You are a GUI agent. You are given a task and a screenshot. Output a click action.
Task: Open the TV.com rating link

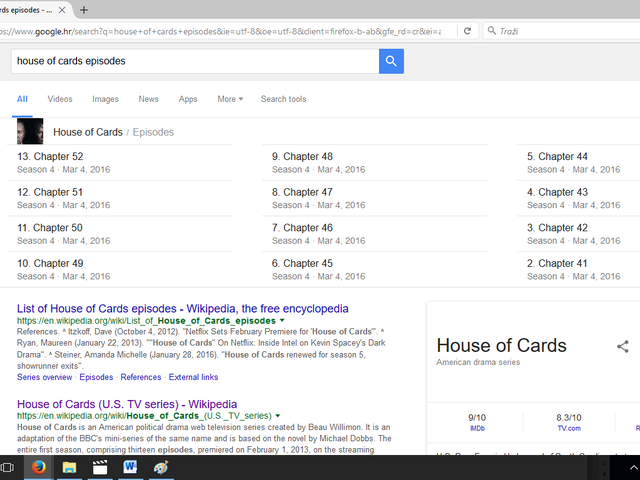click(569, 428)
